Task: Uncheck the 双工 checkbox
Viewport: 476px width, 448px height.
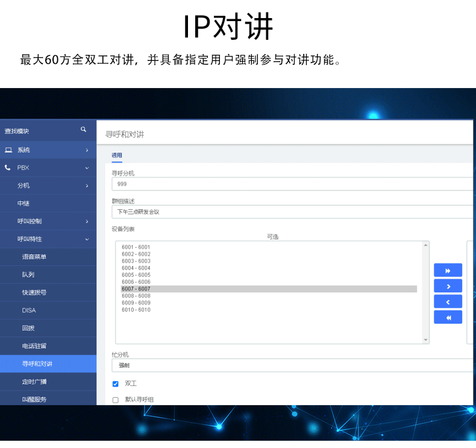Action: tap(115, 384)
